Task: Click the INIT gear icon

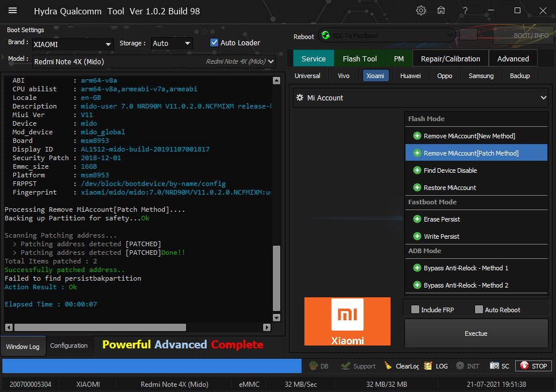Action: point(460,366)
